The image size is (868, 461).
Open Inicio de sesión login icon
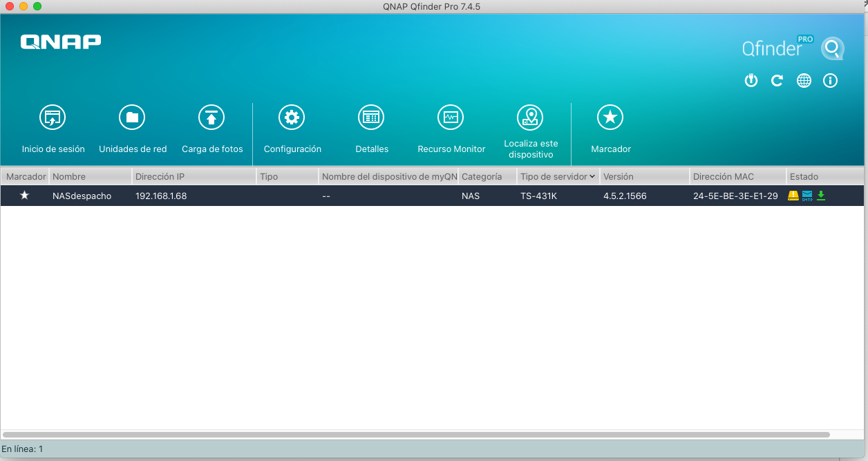pyautogui.click(x=53, y=118)
